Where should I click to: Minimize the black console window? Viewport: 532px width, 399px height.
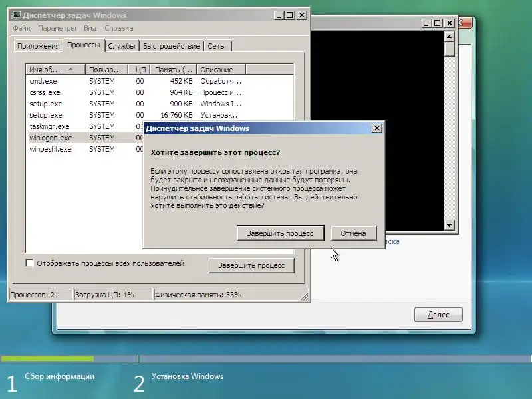pyautogui.click(x=426, y=23)
